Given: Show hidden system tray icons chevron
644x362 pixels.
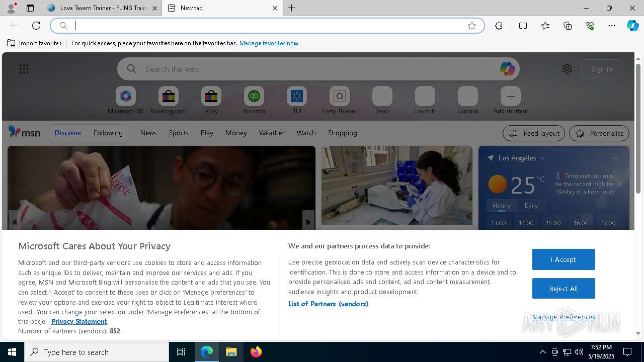Looking at the screenshot, I should 542,352.
